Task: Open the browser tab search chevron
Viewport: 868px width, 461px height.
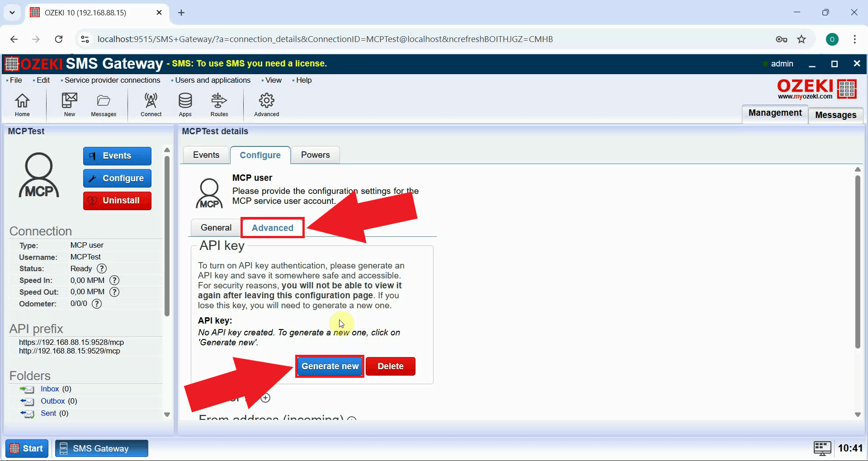Action: (12, 12)
